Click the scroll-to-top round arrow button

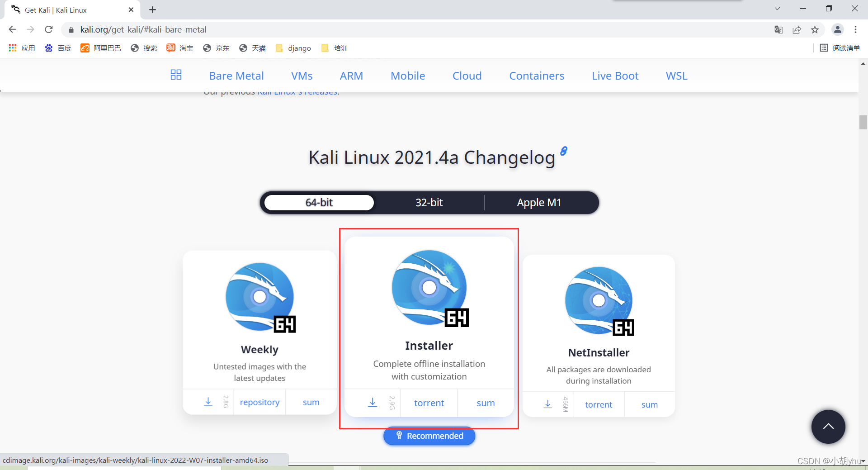pyautogui.click(x=828, y=427)
